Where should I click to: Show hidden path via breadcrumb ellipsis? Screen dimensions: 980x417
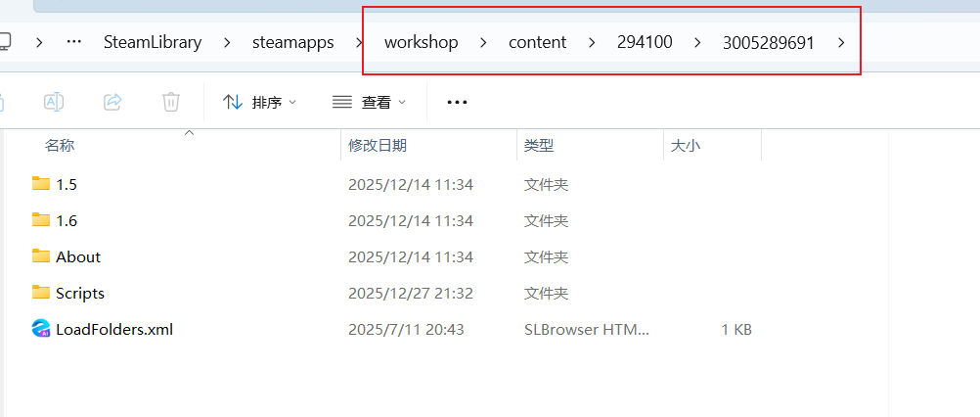point(73,42)
